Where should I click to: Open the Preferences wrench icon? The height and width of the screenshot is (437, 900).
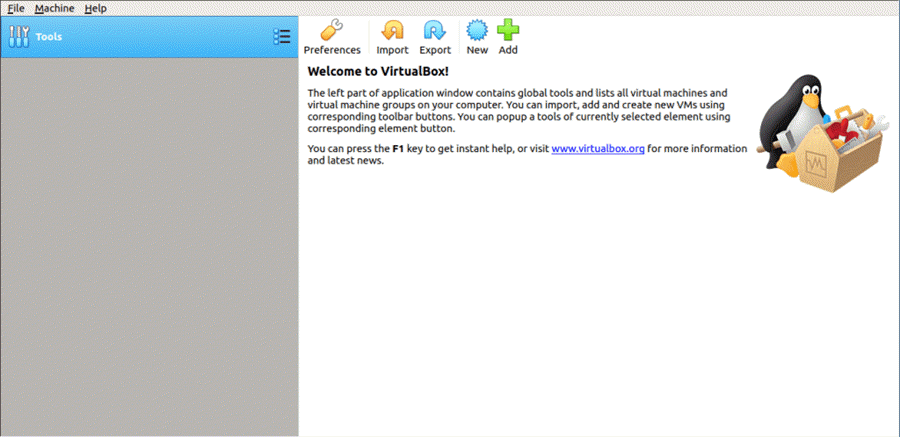coord(332,30)
